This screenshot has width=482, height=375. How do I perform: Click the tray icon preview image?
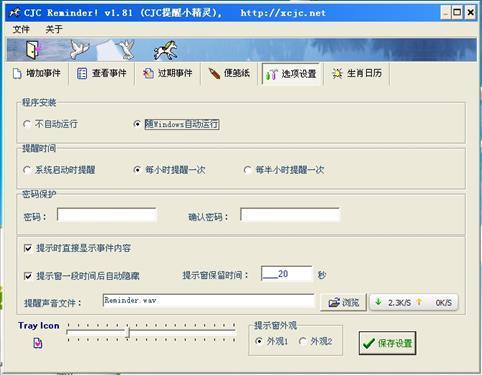(x=38, y=343)
